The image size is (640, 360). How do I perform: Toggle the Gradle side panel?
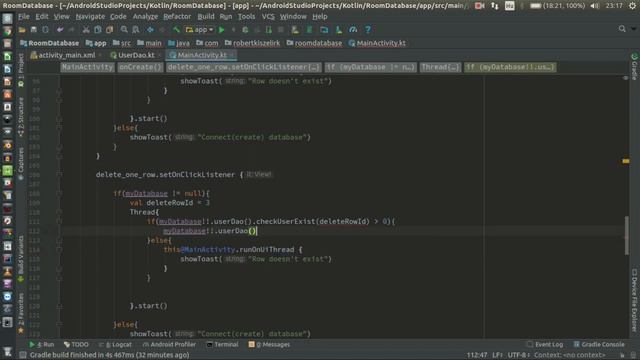point(634,67)
